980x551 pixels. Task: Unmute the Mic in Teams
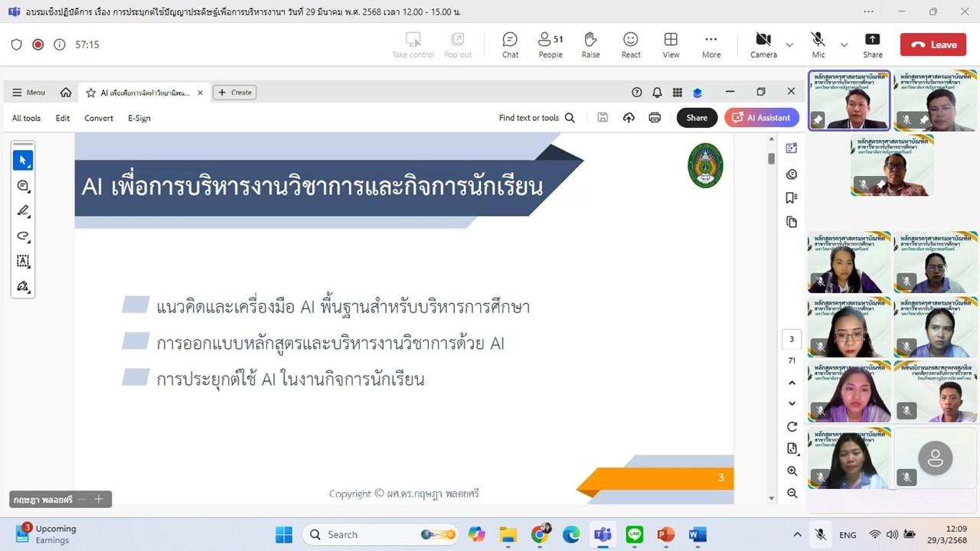(x=818, y=44)
